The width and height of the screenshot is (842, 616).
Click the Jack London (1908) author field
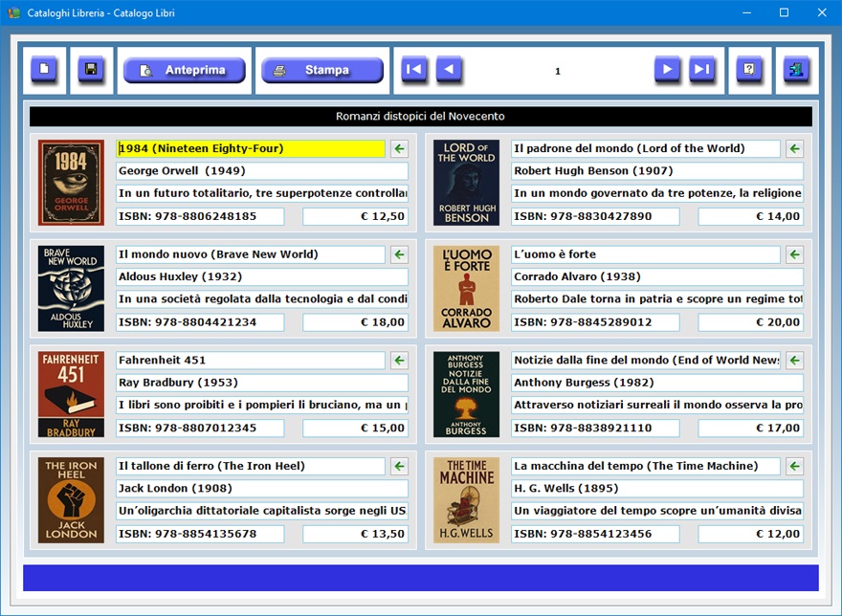[x=261, y=489]
